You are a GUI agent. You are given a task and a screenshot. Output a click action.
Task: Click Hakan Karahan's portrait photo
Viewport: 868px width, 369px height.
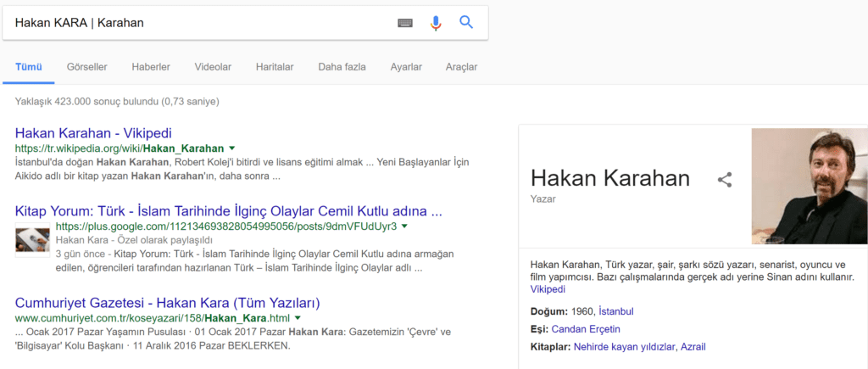tap(809, 186)
